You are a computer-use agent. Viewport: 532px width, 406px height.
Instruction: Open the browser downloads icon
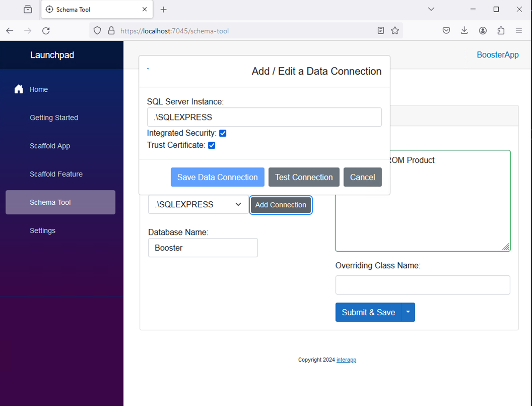pyautogui.click(x=464, y=31)
